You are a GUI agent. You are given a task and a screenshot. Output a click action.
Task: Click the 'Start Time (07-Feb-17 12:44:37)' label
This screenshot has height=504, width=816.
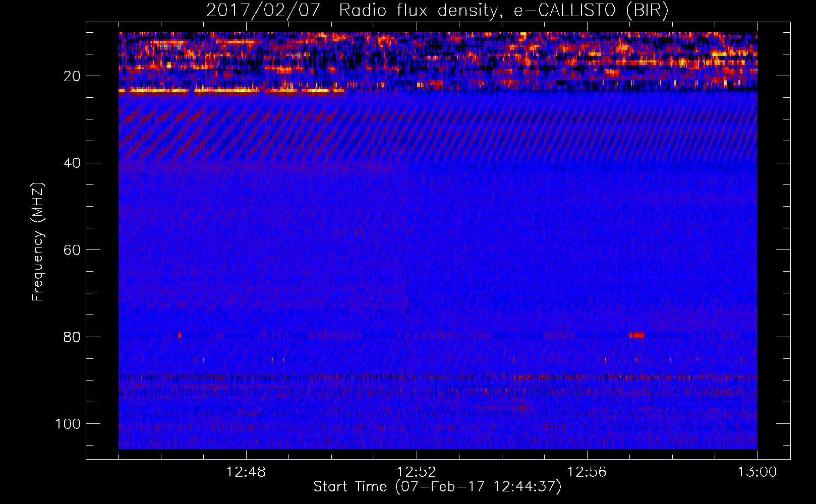(437, 487)
